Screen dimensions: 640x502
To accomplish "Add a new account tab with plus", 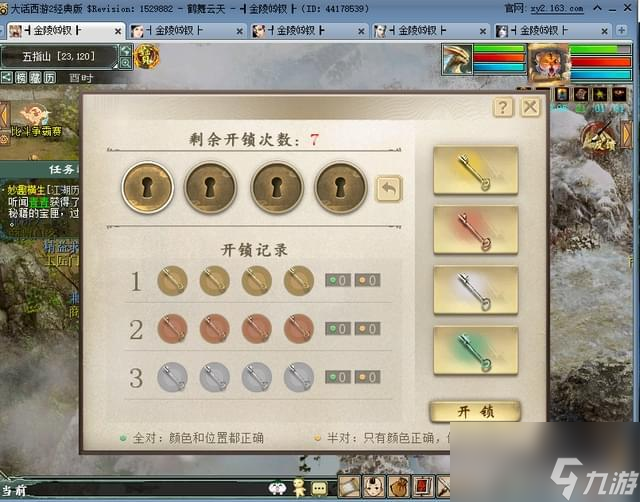I will pyautogui.click(x=621, y=30).
